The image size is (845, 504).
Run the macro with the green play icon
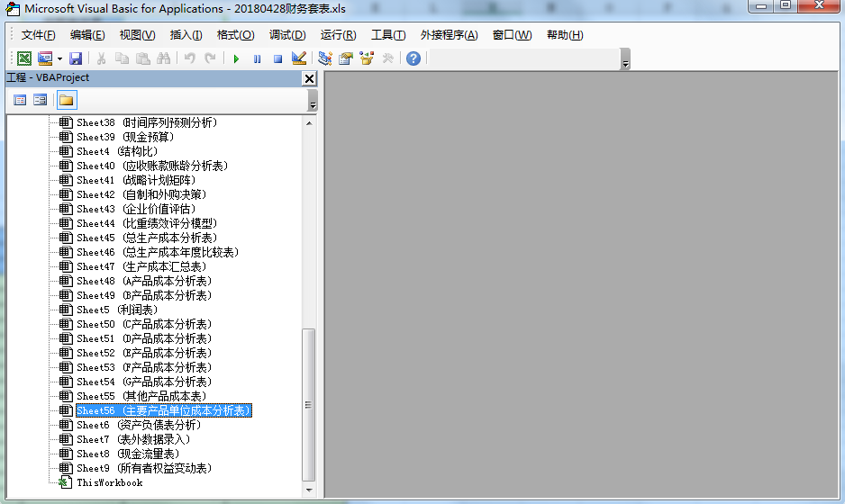point(236,58)
